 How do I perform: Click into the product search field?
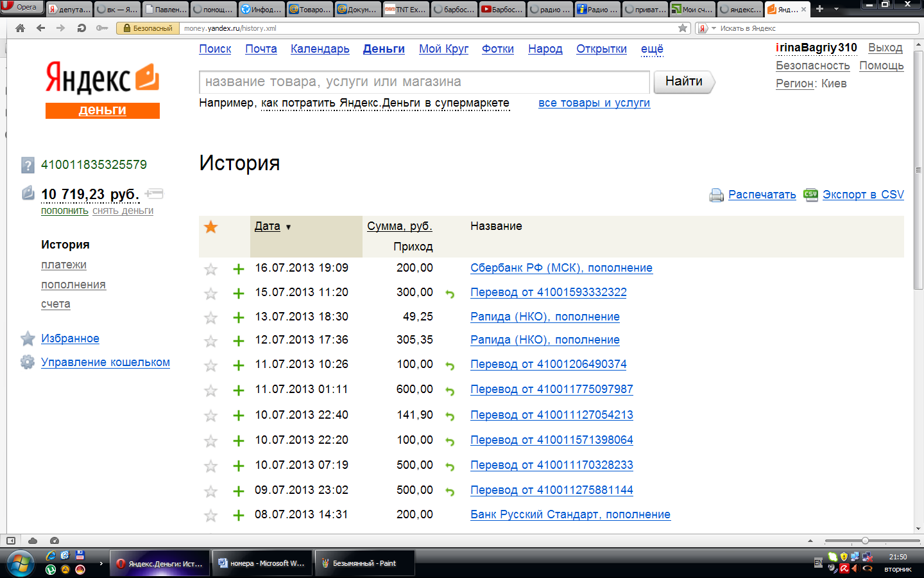click(x=425, y=82)
